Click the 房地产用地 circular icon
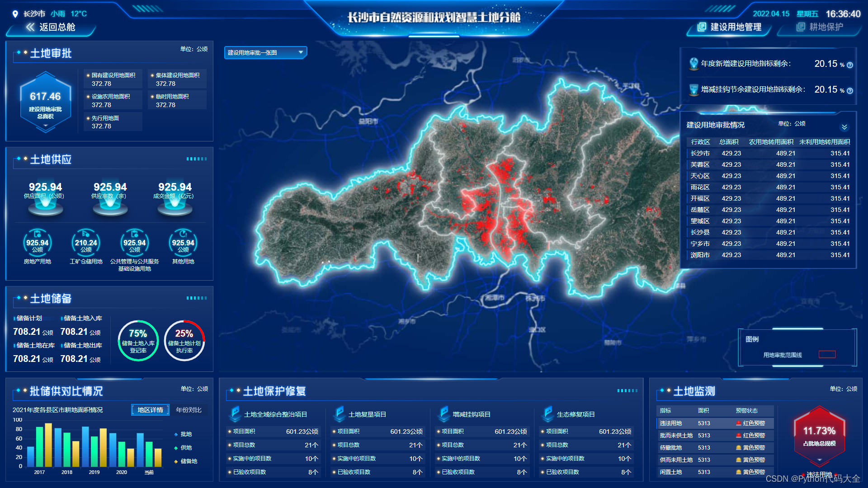The height and width of the screenshot is (488, 868). [38, 243]
